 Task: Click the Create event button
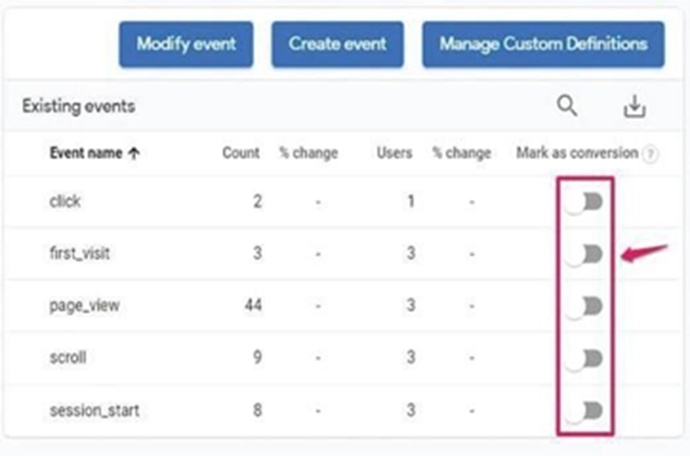pos(338,44)
